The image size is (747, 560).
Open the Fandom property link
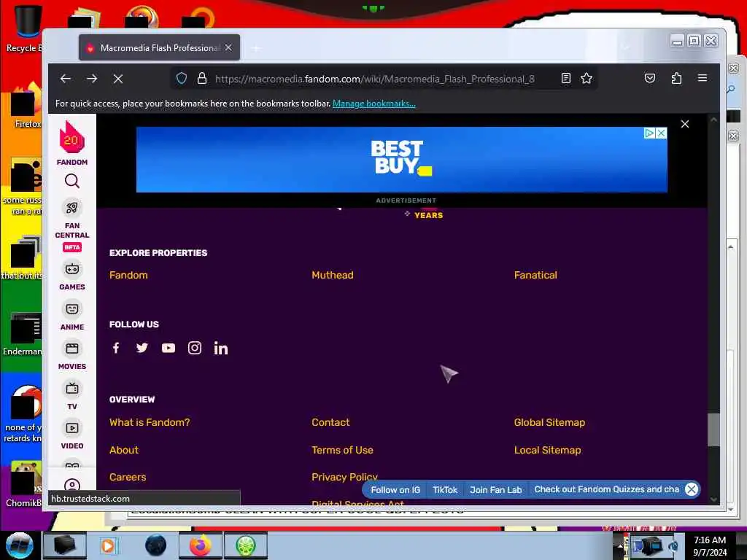pyautogui.click(x=128, y=275)
